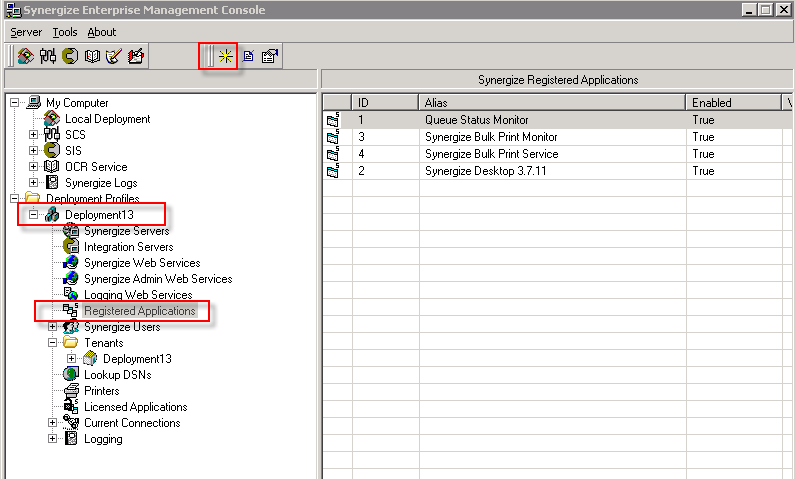Click the pink edit note toolbar icon
This screenshot has height=479, width=796.
pyautogui.click(x=136, y=55)
